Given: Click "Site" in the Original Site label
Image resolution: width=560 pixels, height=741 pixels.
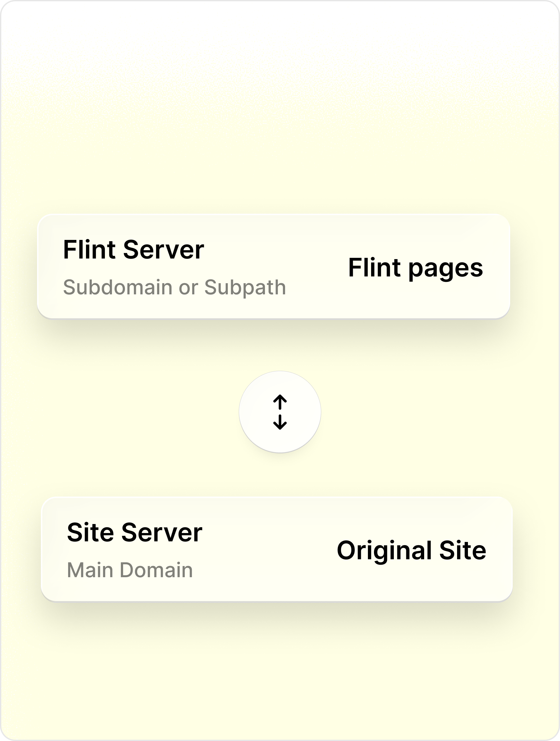Looking at the screenshot, I should pos(463,550).
